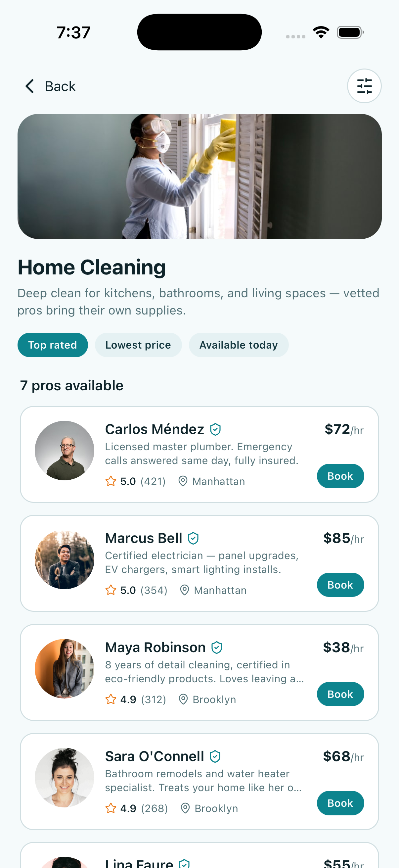The height and width of the screenshot is (868, 399).
Task: Book Sara O'Connell at $68/hr
Action: (340, 803)
